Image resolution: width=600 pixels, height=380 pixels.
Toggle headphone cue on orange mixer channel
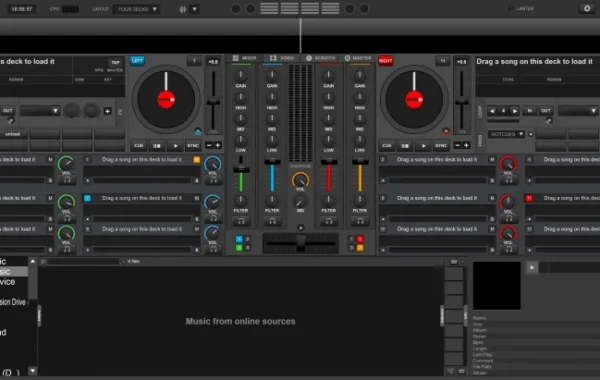coord(360,221)
